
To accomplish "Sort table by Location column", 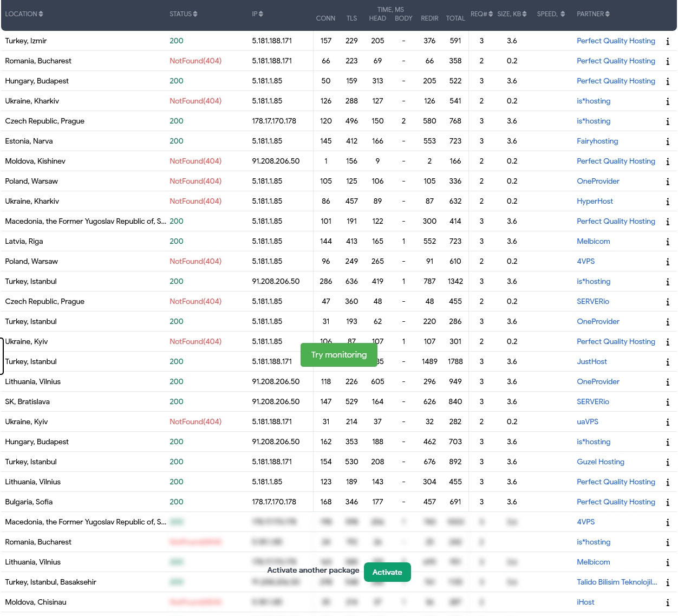I will pyautogui.click(x=24, y=14).
